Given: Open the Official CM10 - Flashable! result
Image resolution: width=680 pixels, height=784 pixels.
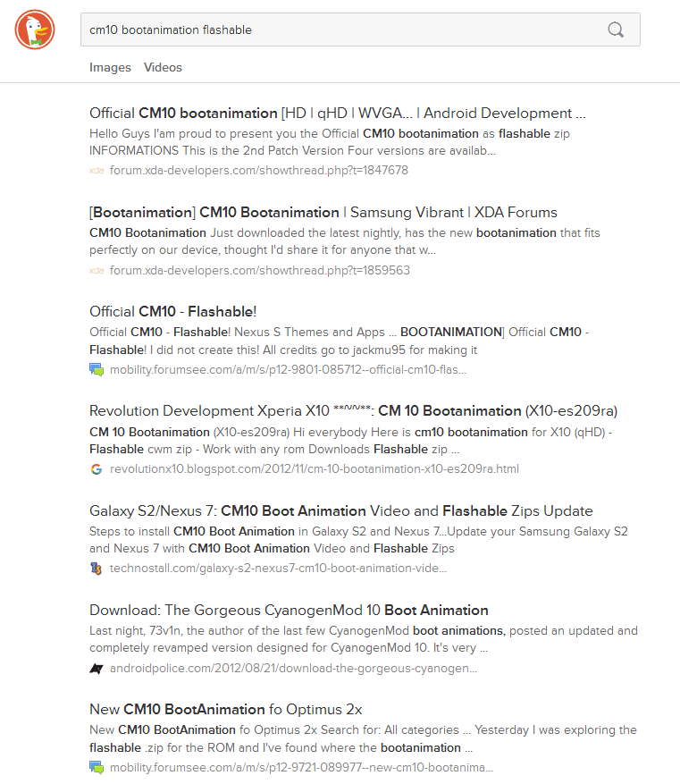Looking at the screenshot, I should (172, 311).
